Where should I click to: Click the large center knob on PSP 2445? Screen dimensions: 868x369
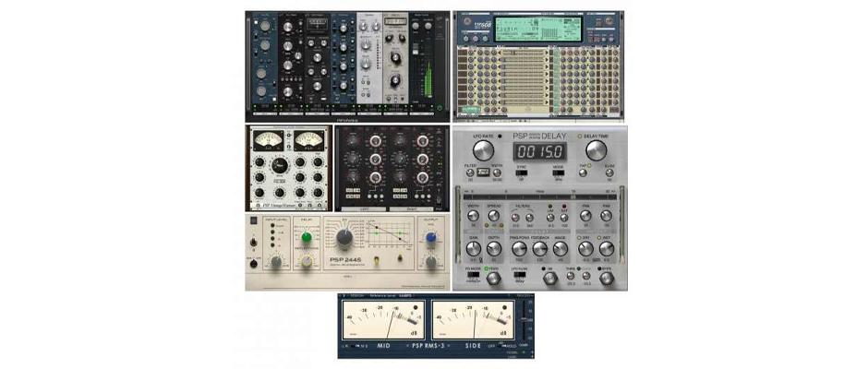pos(344,237)
